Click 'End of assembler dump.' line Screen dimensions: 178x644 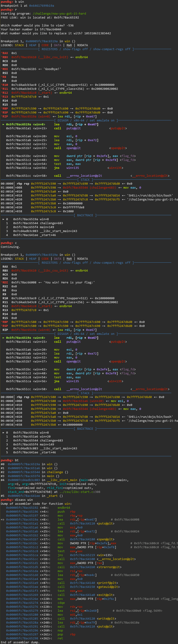point(20,642)
